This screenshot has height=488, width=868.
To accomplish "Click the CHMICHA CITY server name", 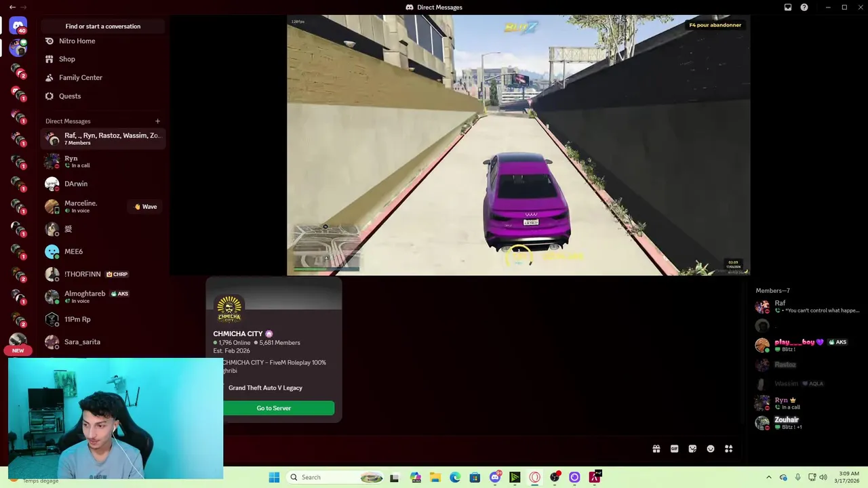I will [x=237, y=333].
